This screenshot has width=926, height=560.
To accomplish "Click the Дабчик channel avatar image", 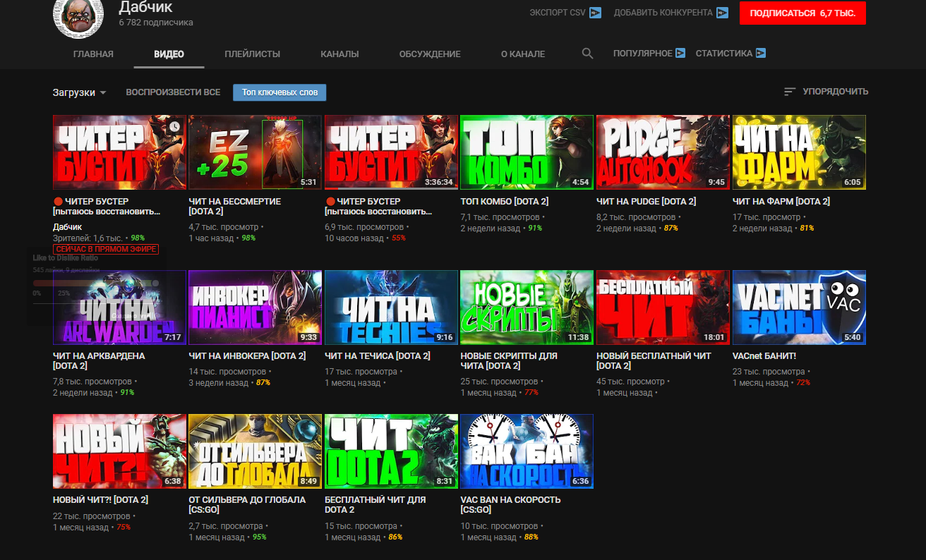I will pyautogui.click(x=78, y=16).
